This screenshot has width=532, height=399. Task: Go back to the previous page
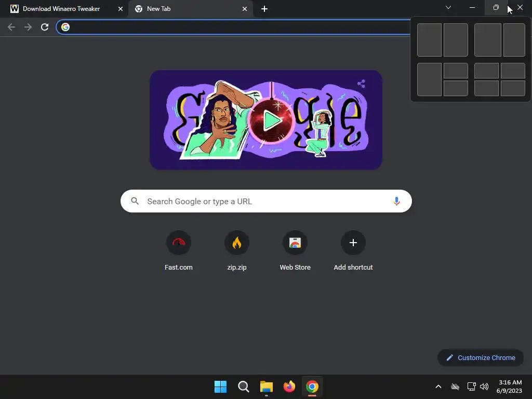(11, 27)
